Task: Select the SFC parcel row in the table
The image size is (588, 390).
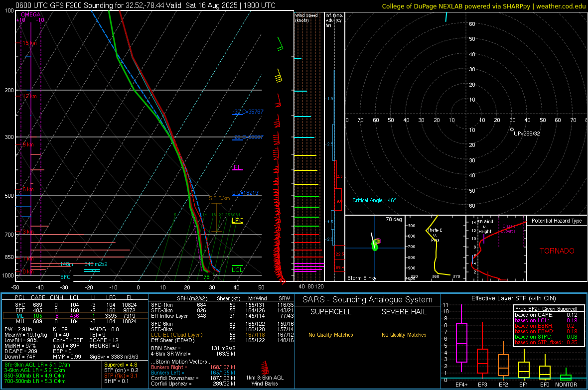Action: pos(75,305)
